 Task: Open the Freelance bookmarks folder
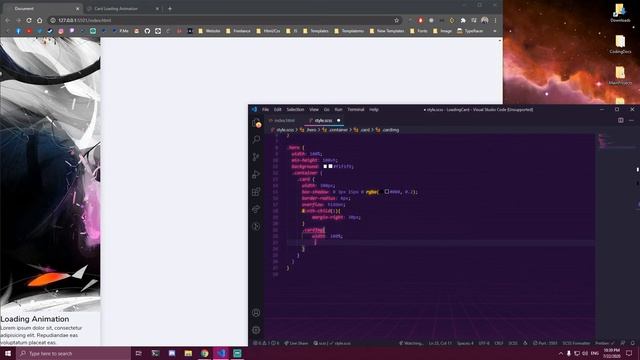click(x=238, y=31)
